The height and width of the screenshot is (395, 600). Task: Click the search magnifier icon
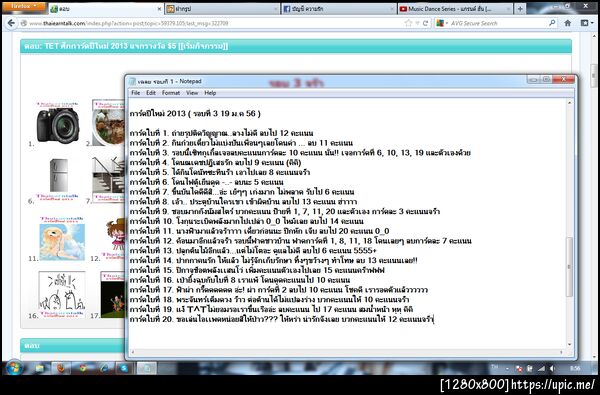point(552,23)
